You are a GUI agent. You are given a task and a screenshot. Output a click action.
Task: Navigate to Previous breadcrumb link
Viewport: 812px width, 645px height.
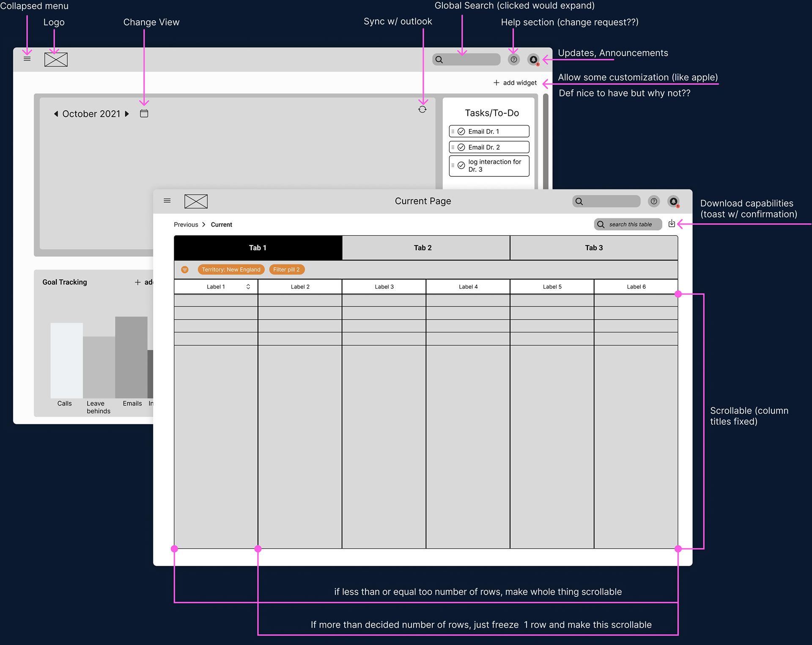click(x=186, y=225)
